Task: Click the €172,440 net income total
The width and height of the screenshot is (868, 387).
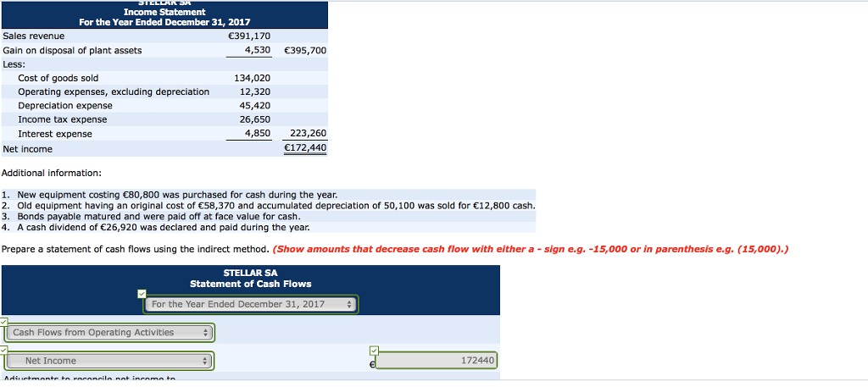Action: tap(305, 148)
